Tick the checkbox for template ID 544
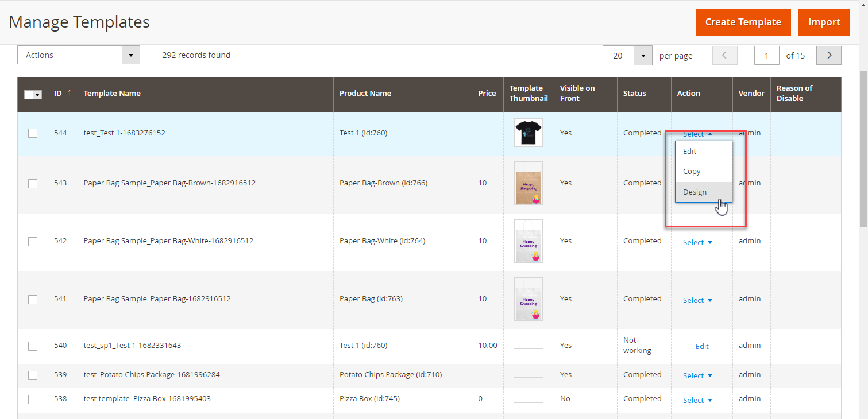Image resolution: width=868 pixels, height=419 pixels. tap(33, 133)
